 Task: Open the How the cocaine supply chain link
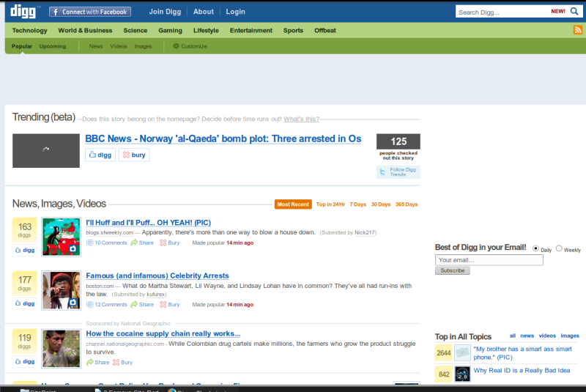click(163, 333)
